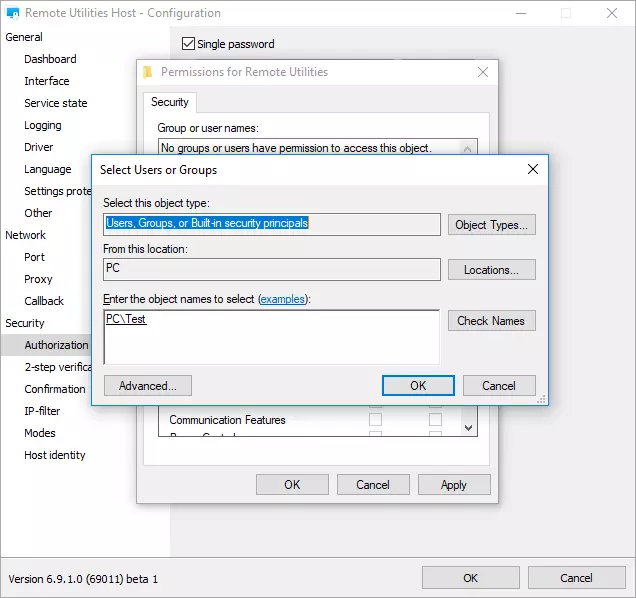Tick the second Communication Features checkbox
Viewport: 636px width, 598px height.
coord(435,420)
